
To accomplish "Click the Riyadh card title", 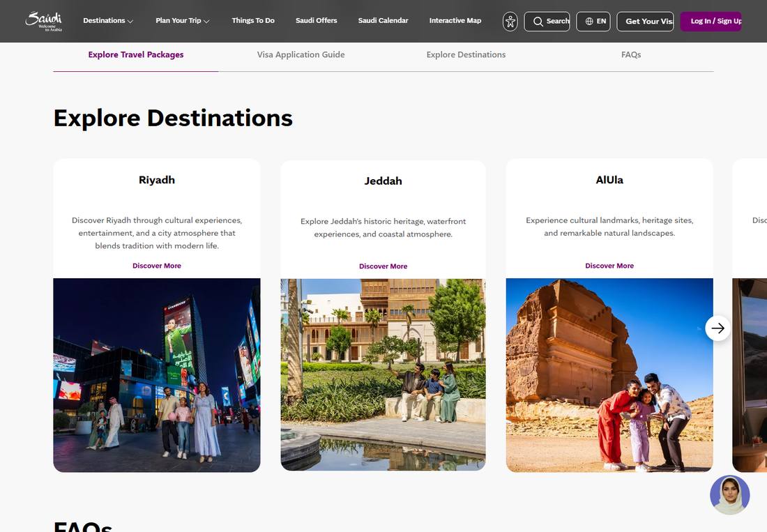I will pyautogui.click(x=156, y=180).
